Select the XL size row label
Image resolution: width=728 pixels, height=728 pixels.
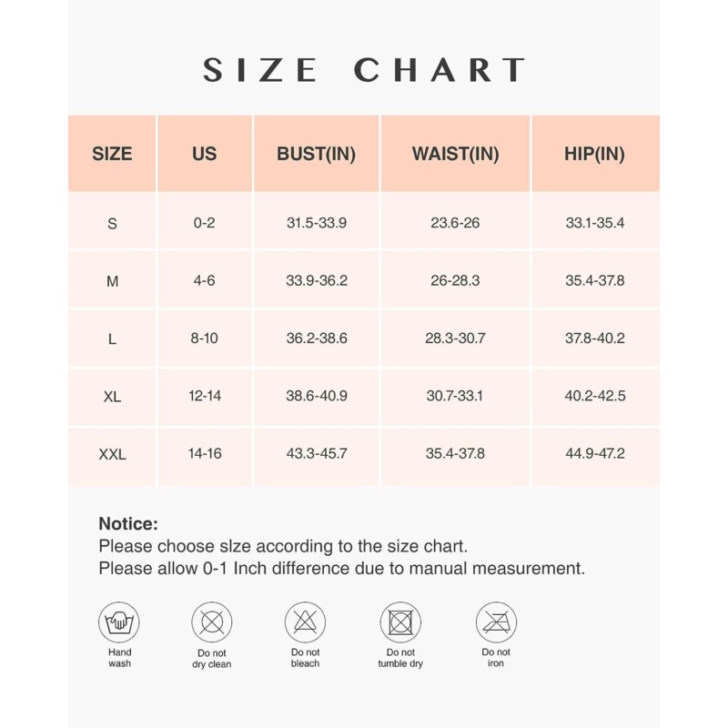point(112,397)
